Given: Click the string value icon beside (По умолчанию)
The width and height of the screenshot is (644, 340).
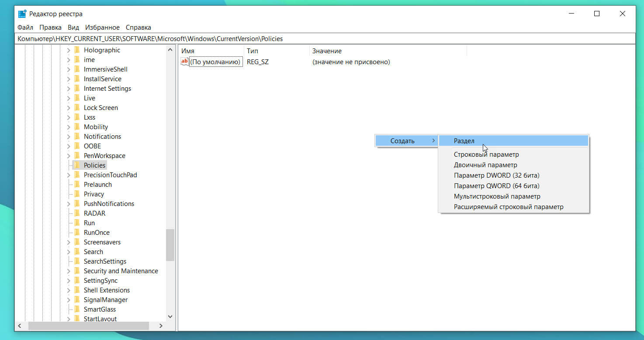Looking at the screenshot, I should coord(185,62).
